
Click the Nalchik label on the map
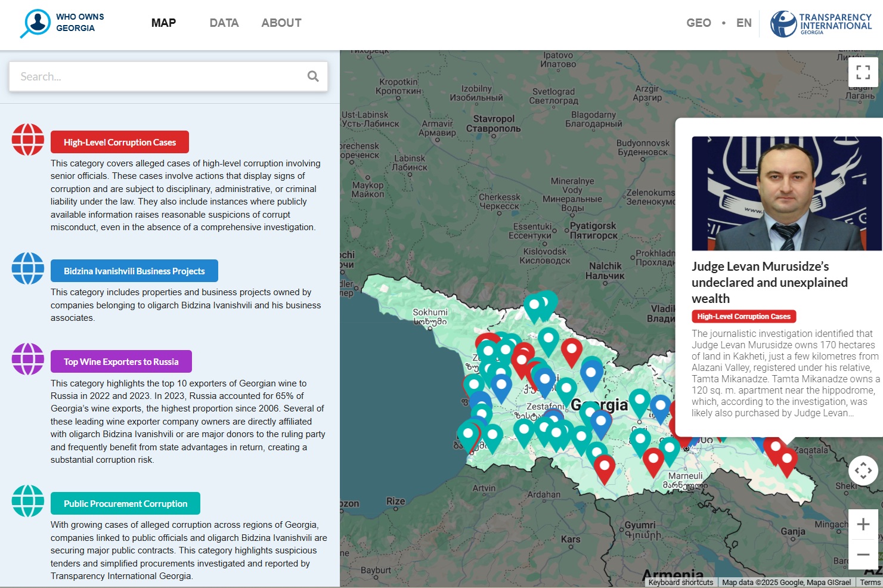pyautogui.click(x=605, y=271)
